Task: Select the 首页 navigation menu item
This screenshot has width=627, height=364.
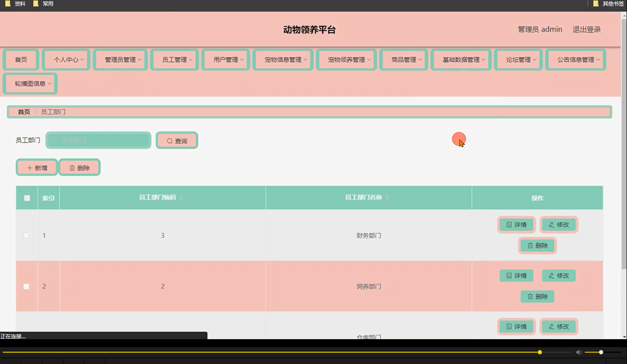Action: coord(21,59)
